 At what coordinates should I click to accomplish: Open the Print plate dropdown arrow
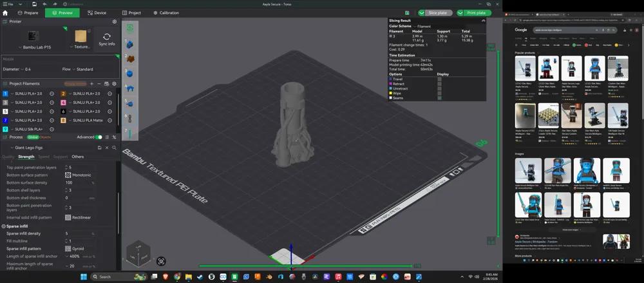pos(460,13)
